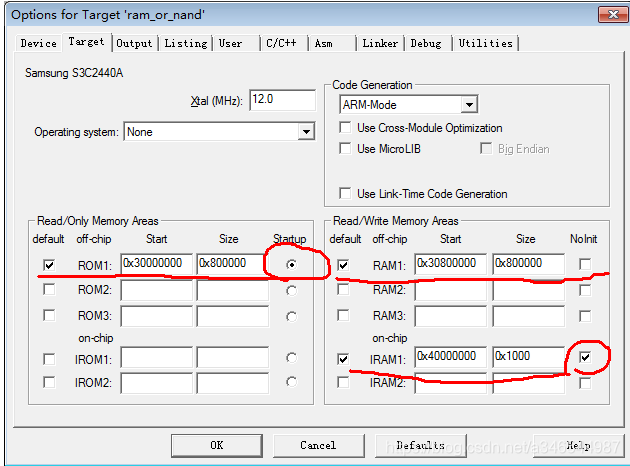The height and width of the screenshot is (466, 630).
Task: Click the RAM3 Size field
Action: tap(528, 316)
